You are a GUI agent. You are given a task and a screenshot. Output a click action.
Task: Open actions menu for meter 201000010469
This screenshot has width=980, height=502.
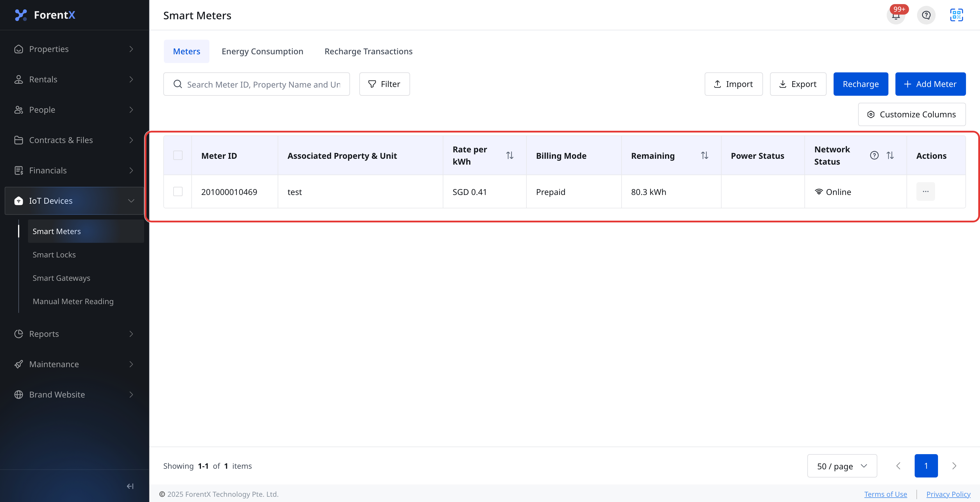click(x=925, y=191)
